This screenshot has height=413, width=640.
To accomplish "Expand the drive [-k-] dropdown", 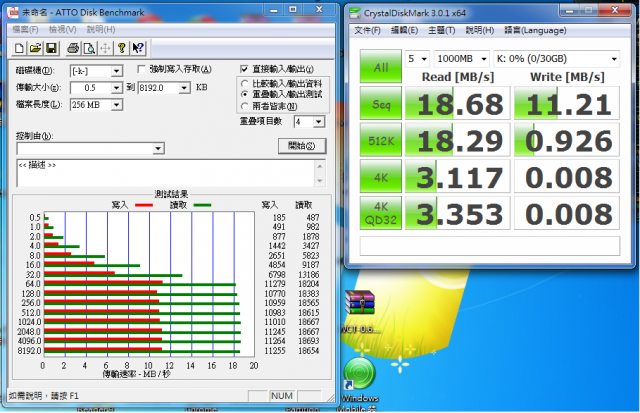I will (116, 71).
